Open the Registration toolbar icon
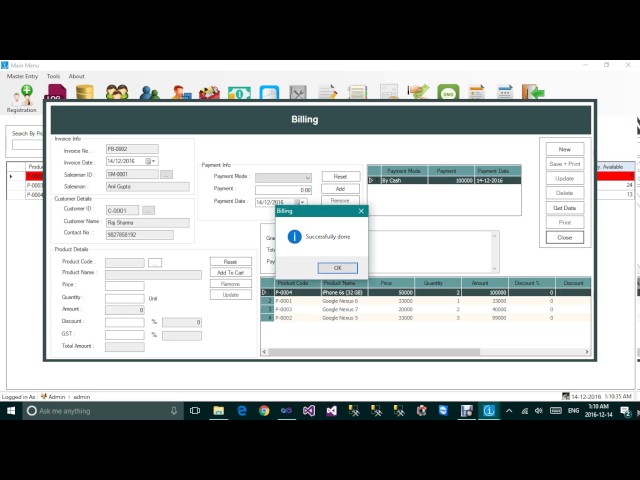Viewport: 640px width, 480px height. [22, 99]
